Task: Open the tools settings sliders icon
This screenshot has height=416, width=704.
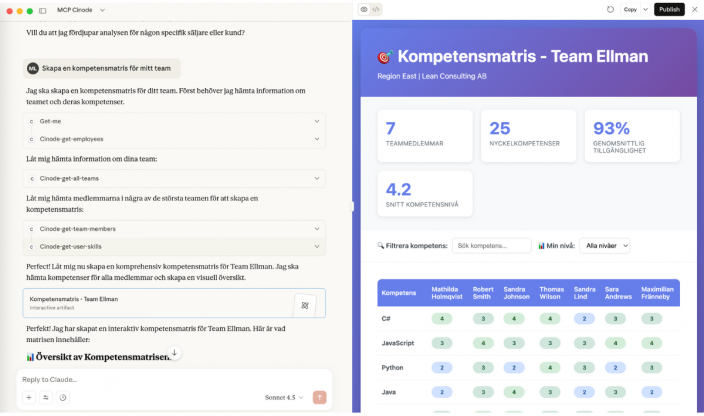Action: click(x=45, y=397)
